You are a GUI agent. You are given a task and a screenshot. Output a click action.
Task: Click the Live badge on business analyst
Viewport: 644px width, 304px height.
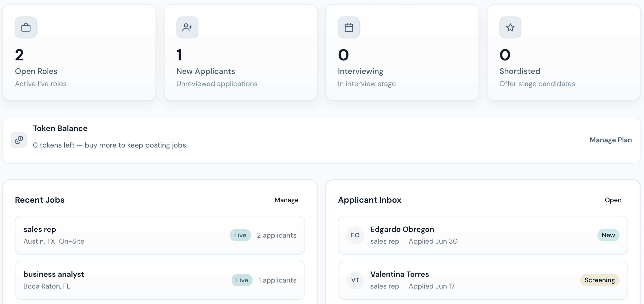pyautogui.click(x=242, y=280)
